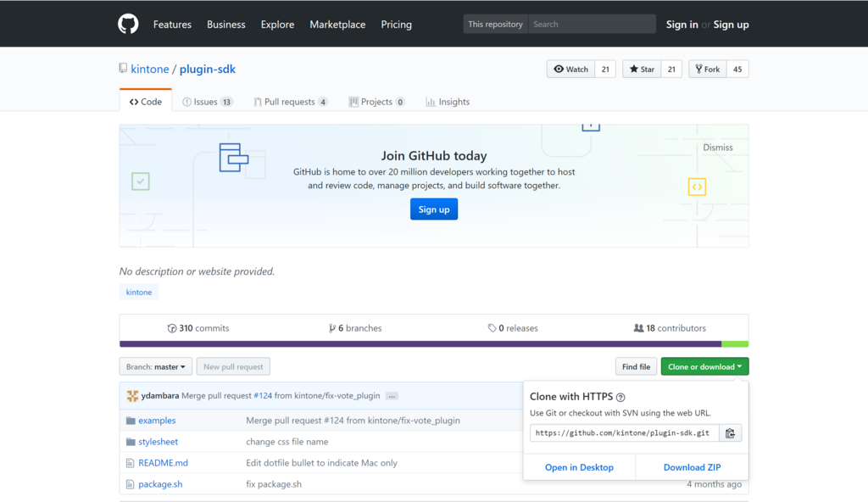Click the Find file button
This screenshot has height=502, width=868.
636,367
